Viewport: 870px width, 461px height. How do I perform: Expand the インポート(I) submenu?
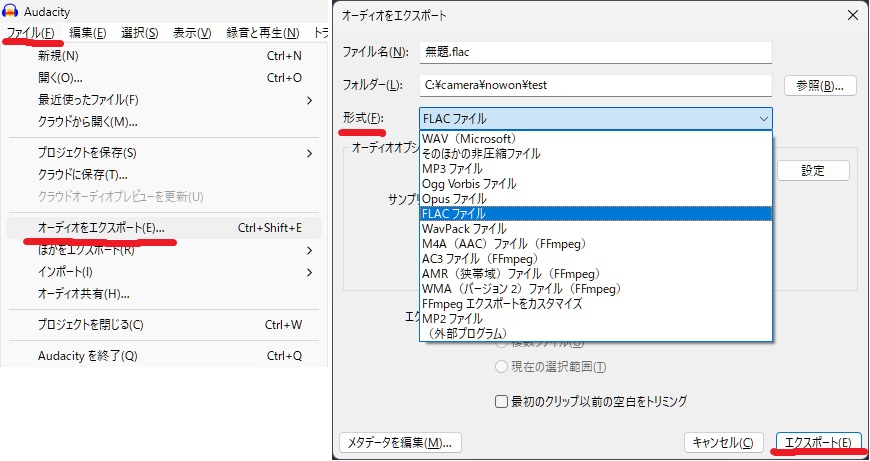[x=309, y=272]
